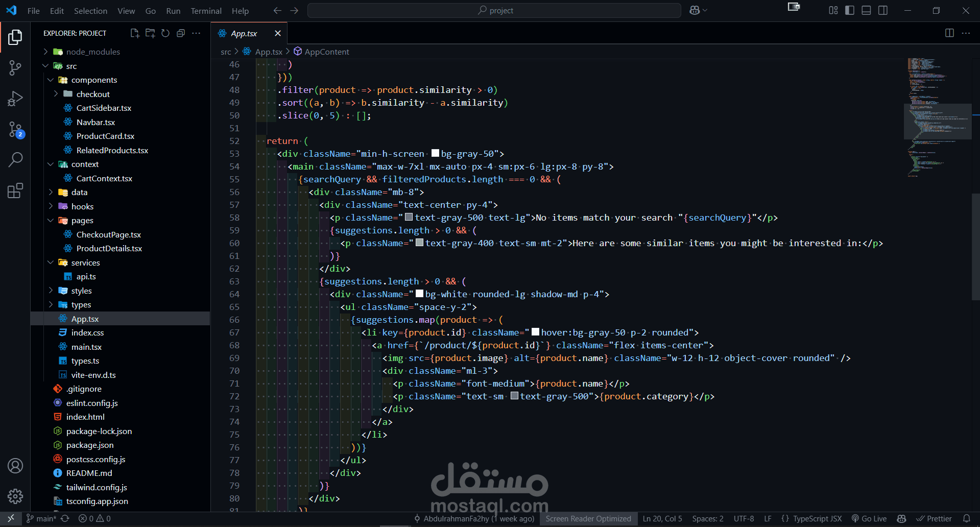
Task: Refresh the Explorer file tree
Action: [x=165, y=33]
